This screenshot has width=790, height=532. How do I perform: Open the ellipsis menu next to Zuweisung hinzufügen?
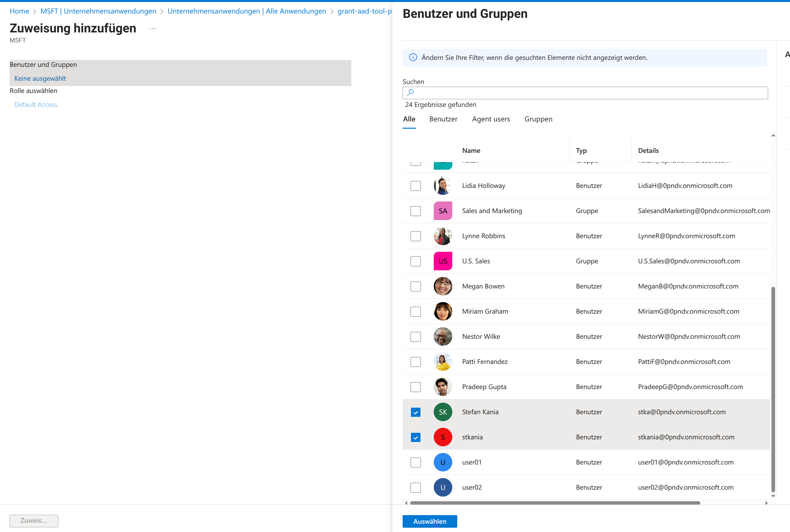(153, 28)
